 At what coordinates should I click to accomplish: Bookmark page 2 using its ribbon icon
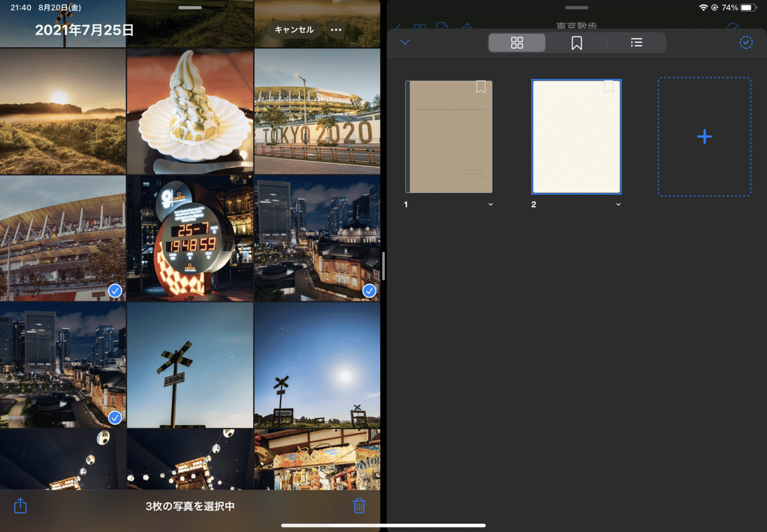point(609,87)
